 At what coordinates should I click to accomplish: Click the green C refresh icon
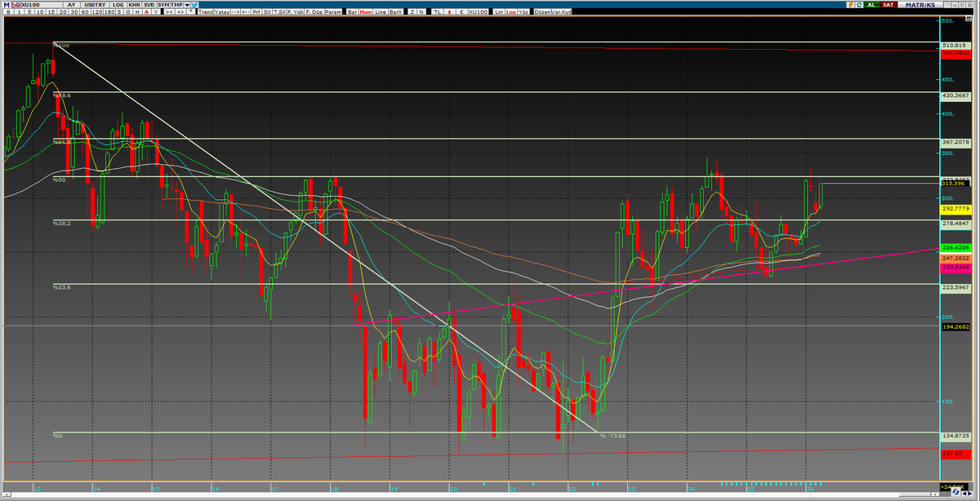(x=859, y=5)
